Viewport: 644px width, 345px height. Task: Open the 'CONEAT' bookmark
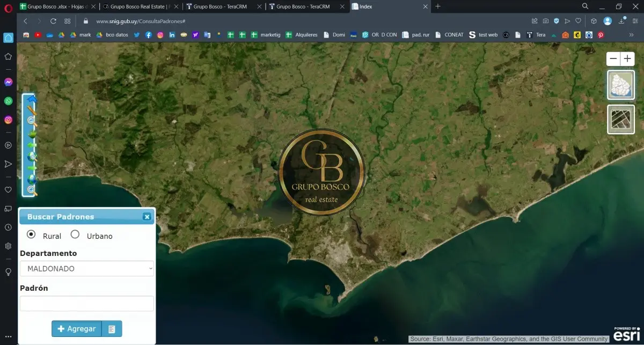pos(449,35)
